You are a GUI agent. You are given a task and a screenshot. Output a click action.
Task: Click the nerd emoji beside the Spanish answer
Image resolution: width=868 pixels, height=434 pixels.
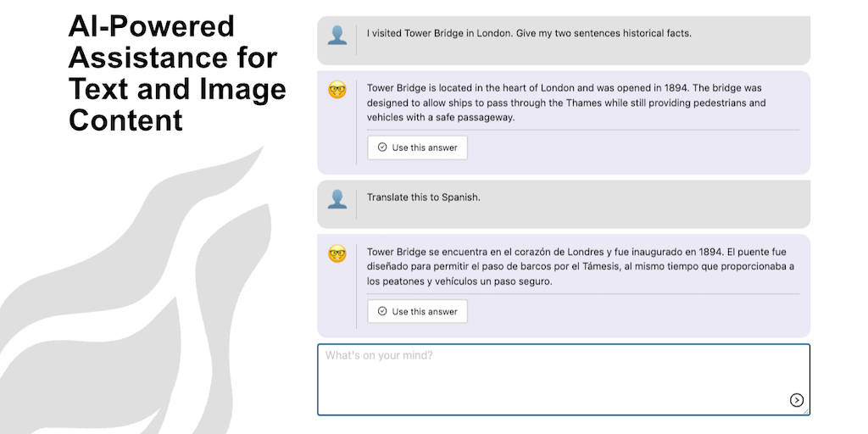(x=337, y=253)
